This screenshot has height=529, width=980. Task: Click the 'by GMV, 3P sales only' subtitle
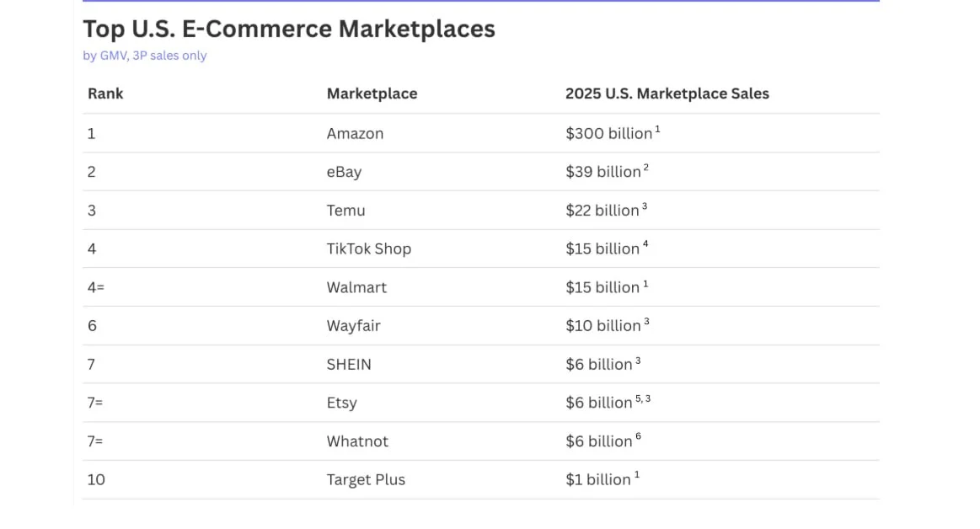pyautogui.click(x=144, y=56)
